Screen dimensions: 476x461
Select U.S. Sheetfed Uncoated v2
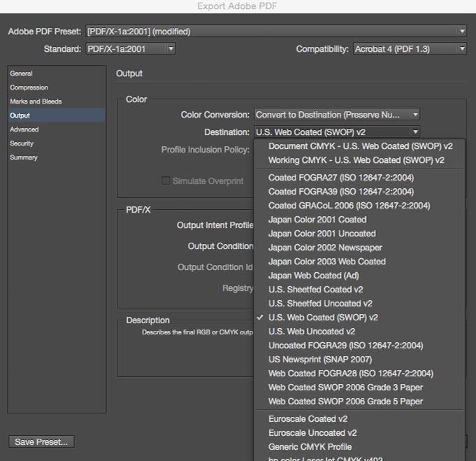(x=359, y=304)
